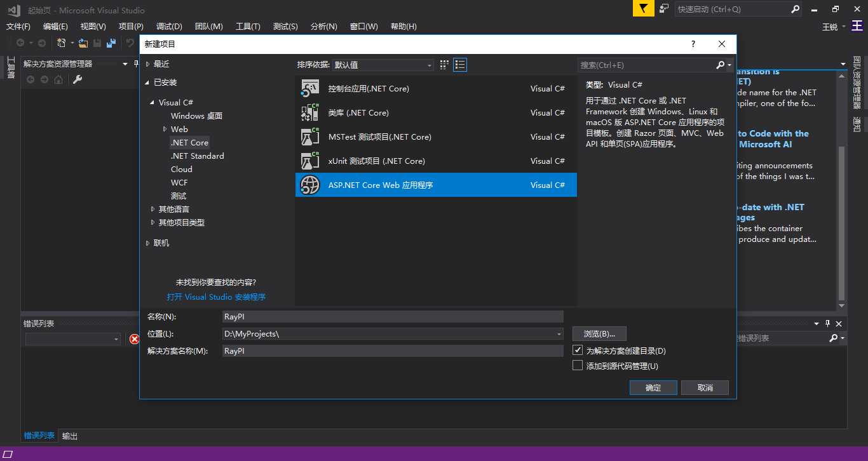Click the xUnit 测试项目 template icon
The width and height of the screenshot is (868, 461).
click(x=310, y=161)
